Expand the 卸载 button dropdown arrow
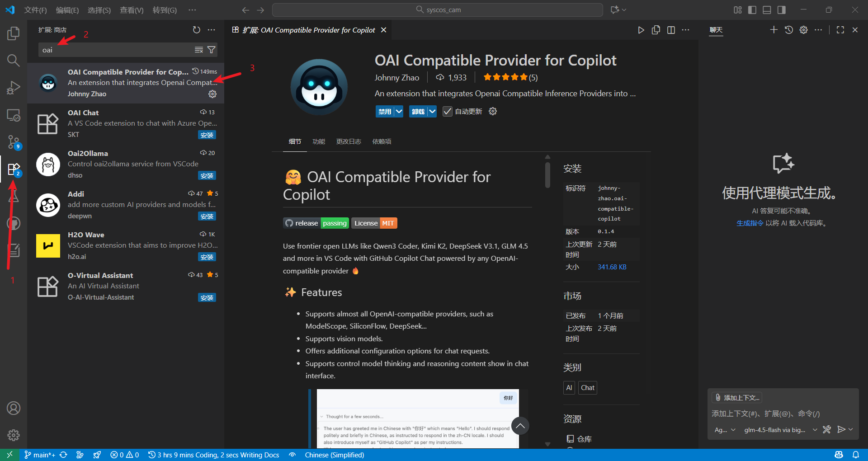This screenshot has width=868, height=461. tap(432, 111)
